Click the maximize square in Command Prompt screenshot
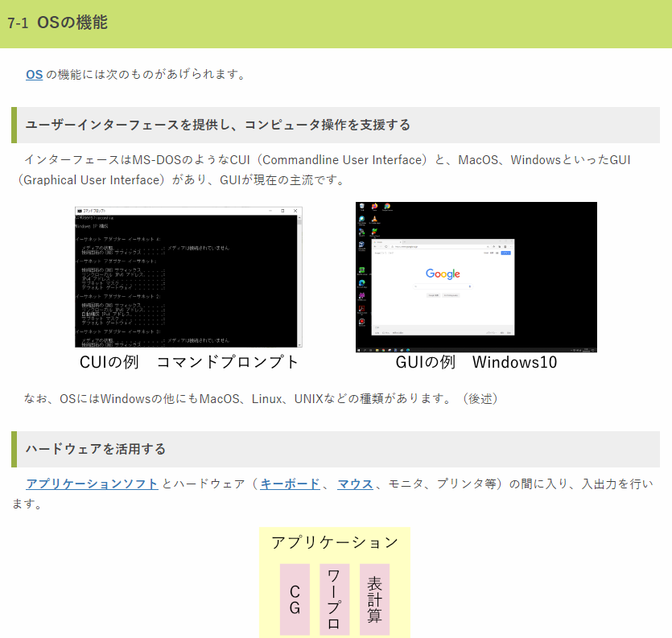Screen dimensions: 672x638 click(283, 211)
